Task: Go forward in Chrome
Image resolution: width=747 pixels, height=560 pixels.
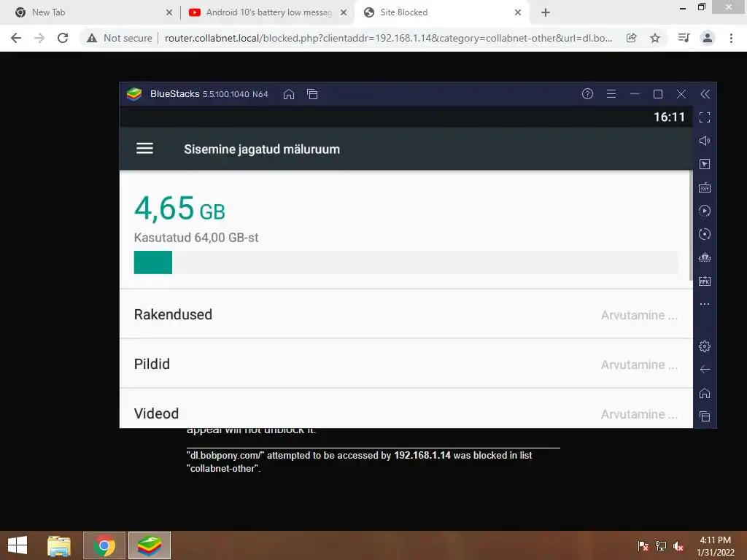Action: pos(39,38)
